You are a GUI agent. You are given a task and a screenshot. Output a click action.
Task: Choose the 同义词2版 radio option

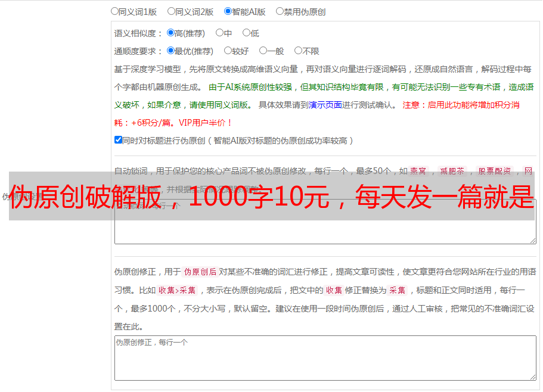pos(171,11)
